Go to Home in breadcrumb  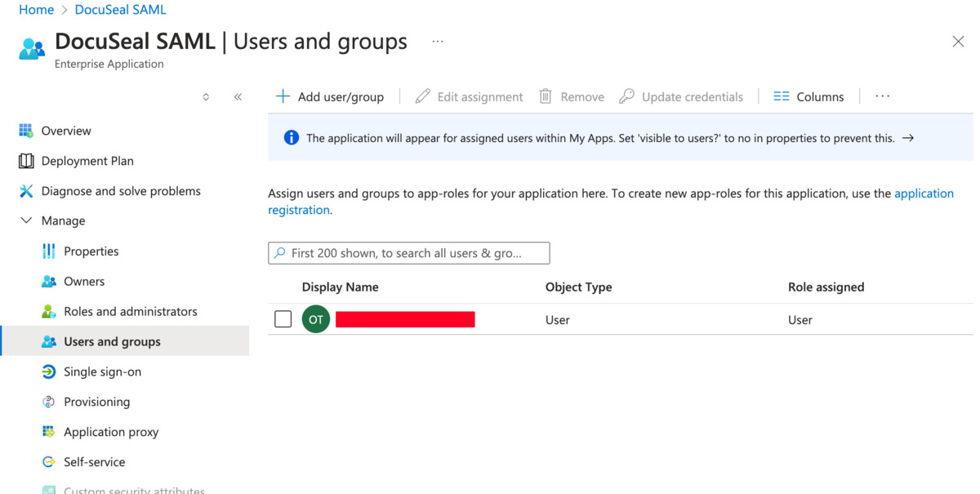coord(36,10)
